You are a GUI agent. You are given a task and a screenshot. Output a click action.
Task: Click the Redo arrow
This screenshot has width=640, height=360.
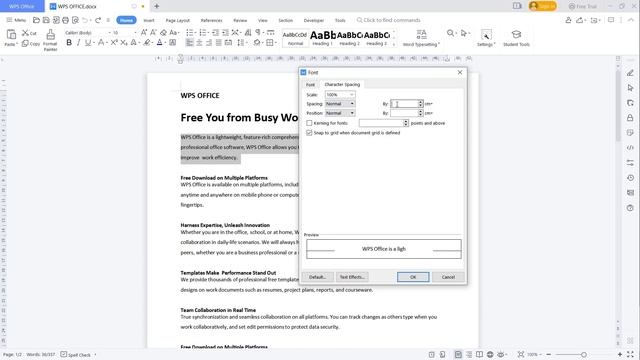[x=98, y=20]
